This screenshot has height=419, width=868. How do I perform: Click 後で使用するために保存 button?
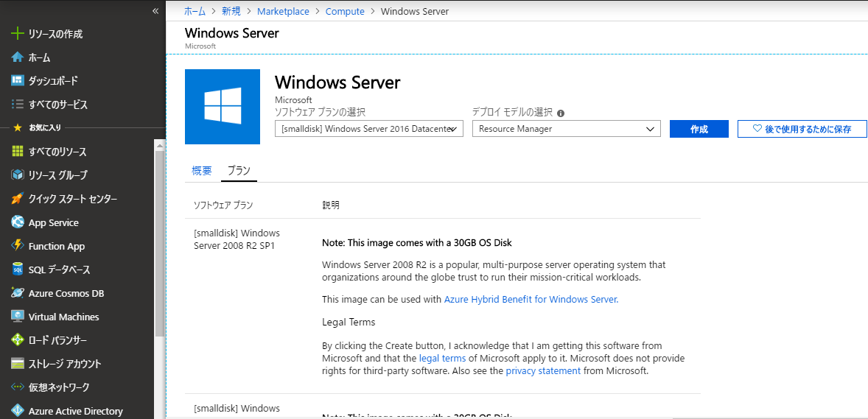[802, 129]
